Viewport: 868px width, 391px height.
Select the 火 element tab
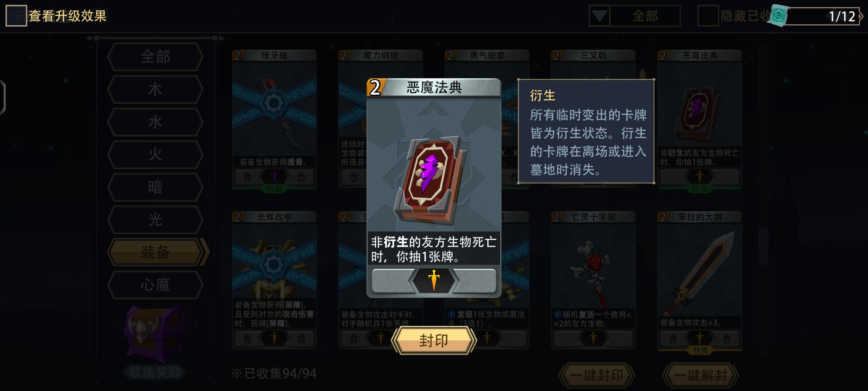point(155,155)
